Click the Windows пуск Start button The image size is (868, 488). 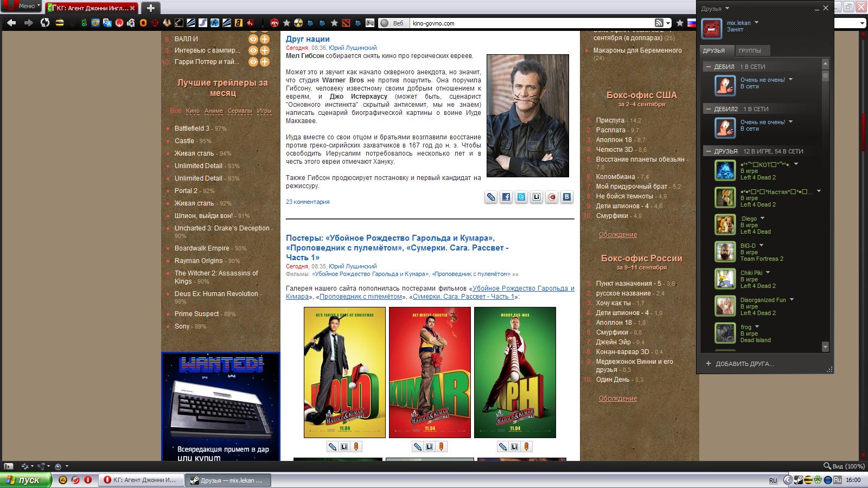point(26,480)
